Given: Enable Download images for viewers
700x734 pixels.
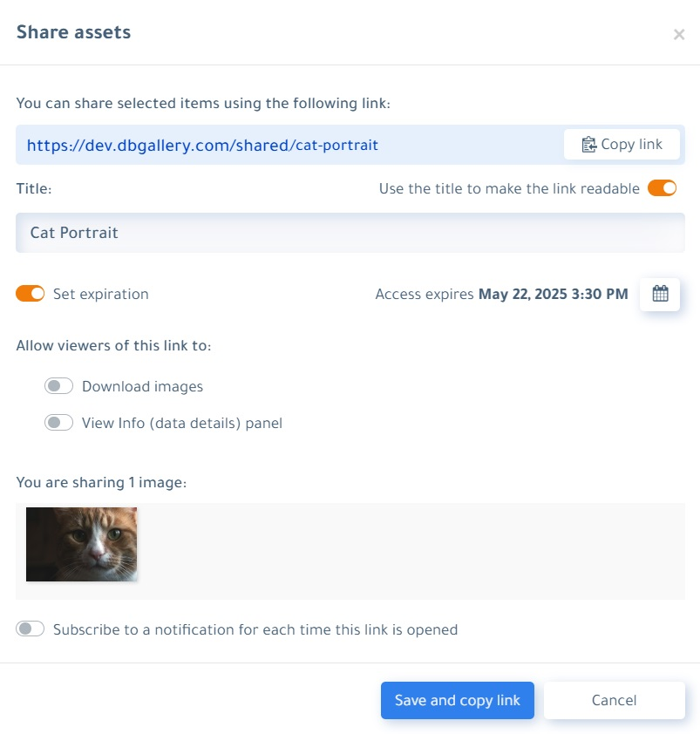Looking at the screenshot, I should click(58, 386).
